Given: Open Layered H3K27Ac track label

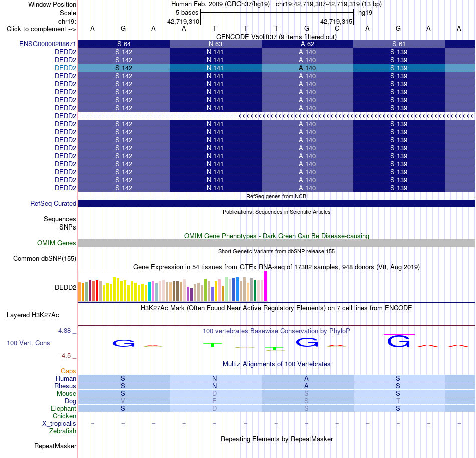Looking at the screenshot, I should tap(33, 315).
